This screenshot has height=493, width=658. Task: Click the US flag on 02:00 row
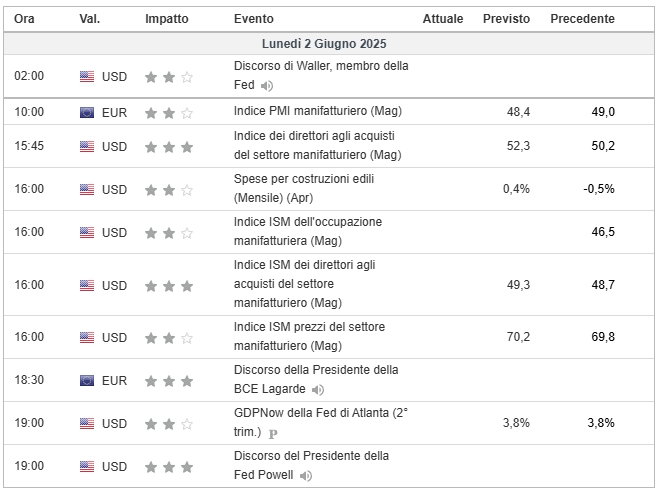pyautogui.click(x=87, y=76)
